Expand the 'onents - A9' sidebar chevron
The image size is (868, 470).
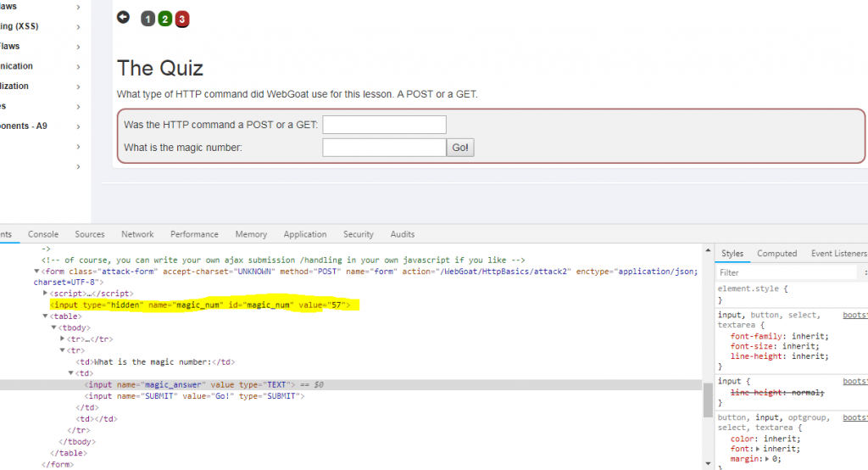[78, 126]
